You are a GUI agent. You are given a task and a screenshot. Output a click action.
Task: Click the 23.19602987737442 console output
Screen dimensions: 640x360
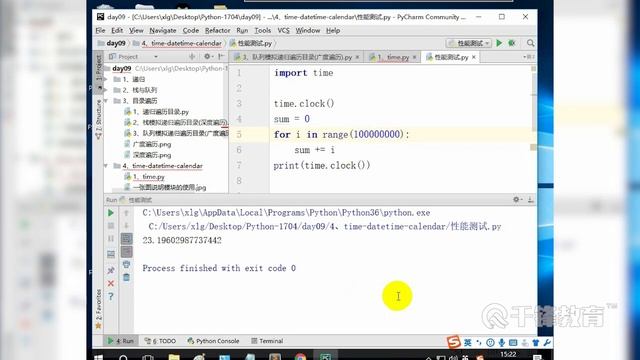(x=182, y=240)
